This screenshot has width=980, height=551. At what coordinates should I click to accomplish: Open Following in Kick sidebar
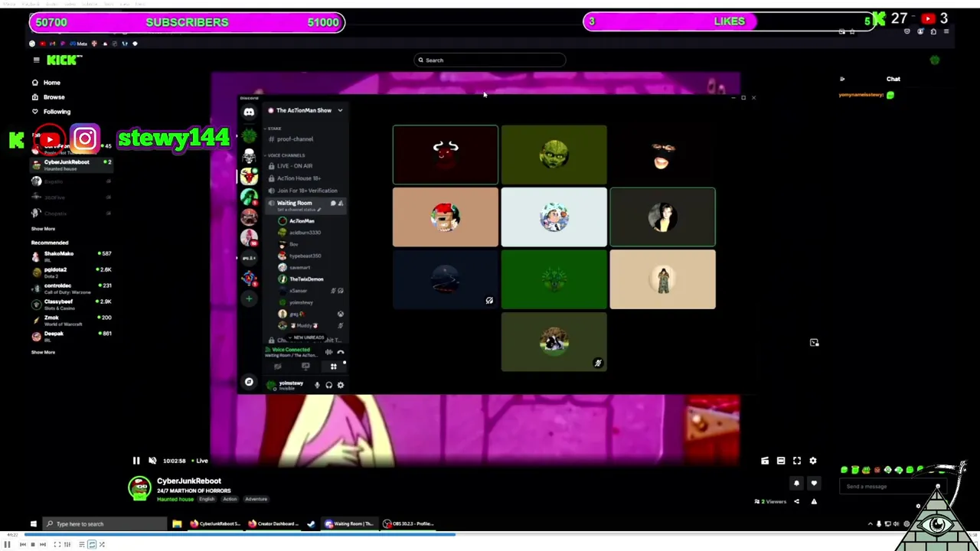coord(56,112)
